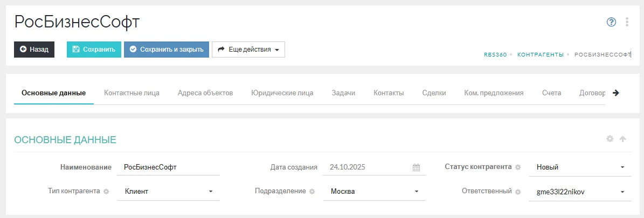The width and height of the screenshot is (644, 218).
Task: Click the gear icon next to Ответственный
Action: [x=518, y=192]
